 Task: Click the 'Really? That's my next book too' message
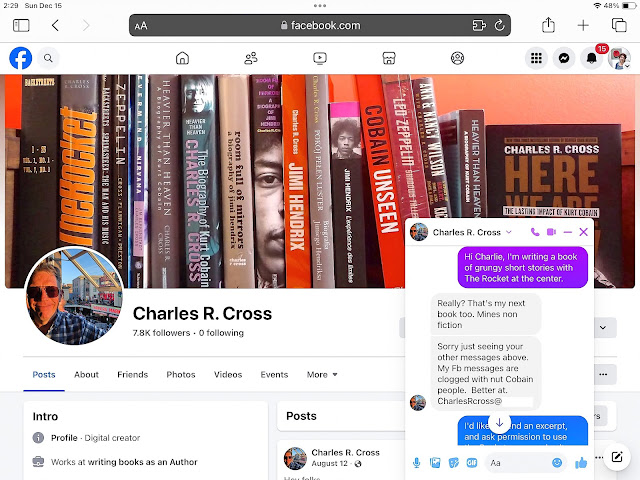click(486, 314)
